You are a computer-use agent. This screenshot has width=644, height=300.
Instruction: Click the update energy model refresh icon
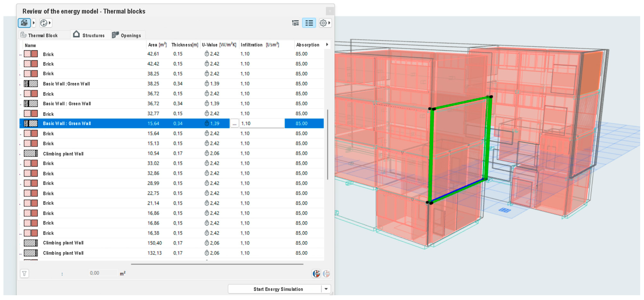coord(44,23)
